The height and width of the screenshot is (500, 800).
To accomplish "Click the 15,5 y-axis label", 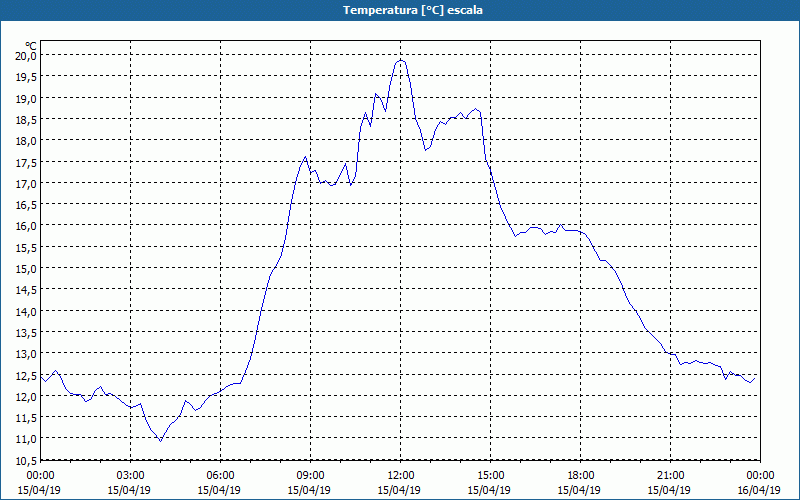I will (27, 247).
